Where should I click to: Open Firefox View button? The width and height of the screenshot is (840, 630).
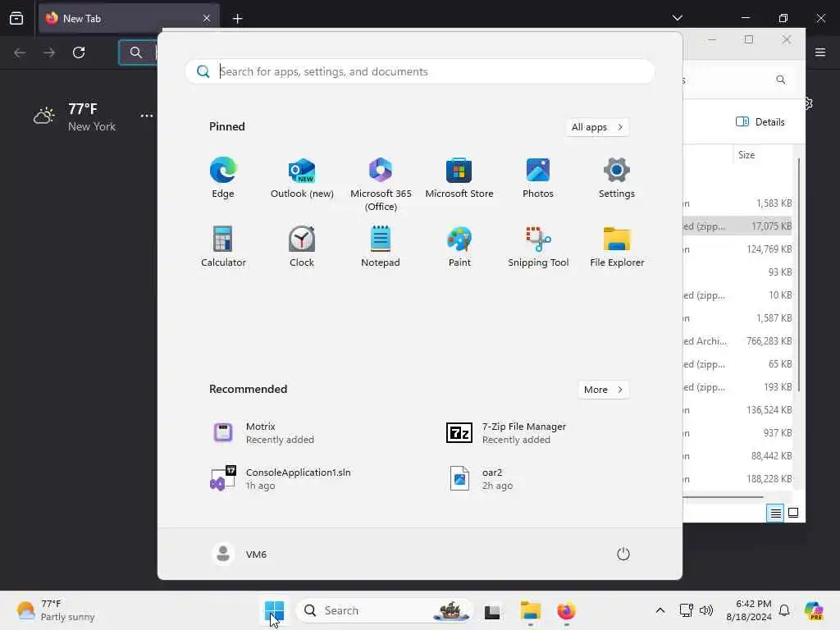tap(16, 18)
